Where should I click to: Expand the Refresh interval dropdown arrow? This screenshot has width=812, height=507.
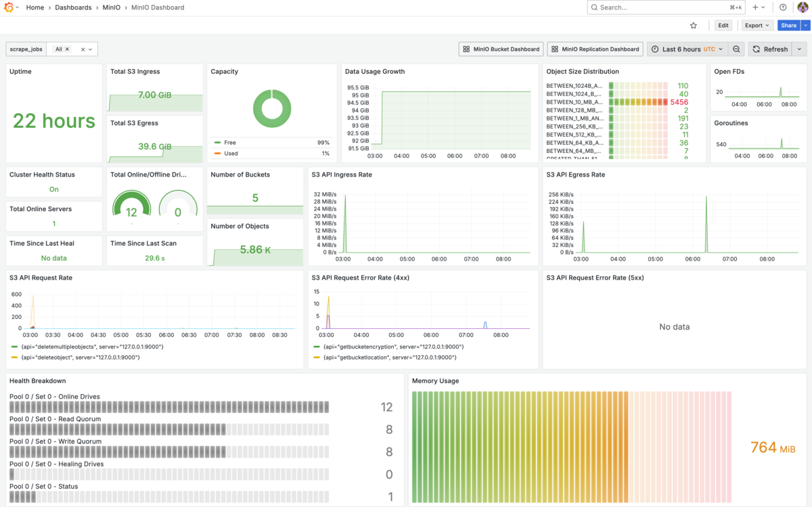pyautogui.click(x=799, y=49)
